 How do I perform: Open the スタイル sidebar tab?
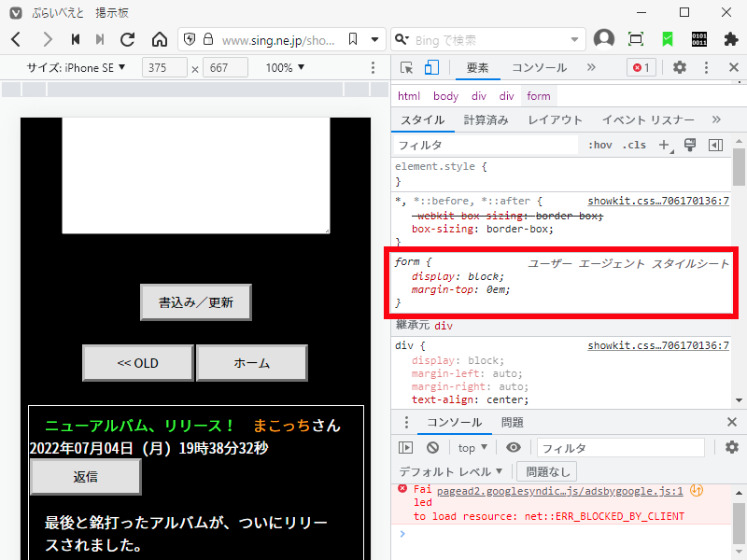[423, 120]
